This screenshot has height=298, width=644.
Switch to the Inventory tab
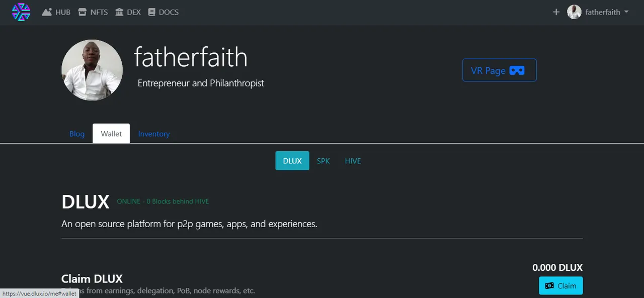click(154, 134)
